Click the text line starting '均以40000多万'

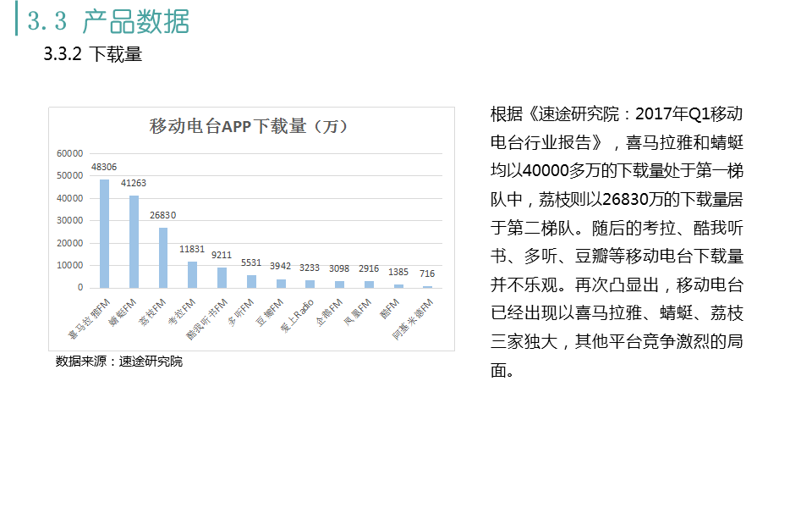(617, 170)
